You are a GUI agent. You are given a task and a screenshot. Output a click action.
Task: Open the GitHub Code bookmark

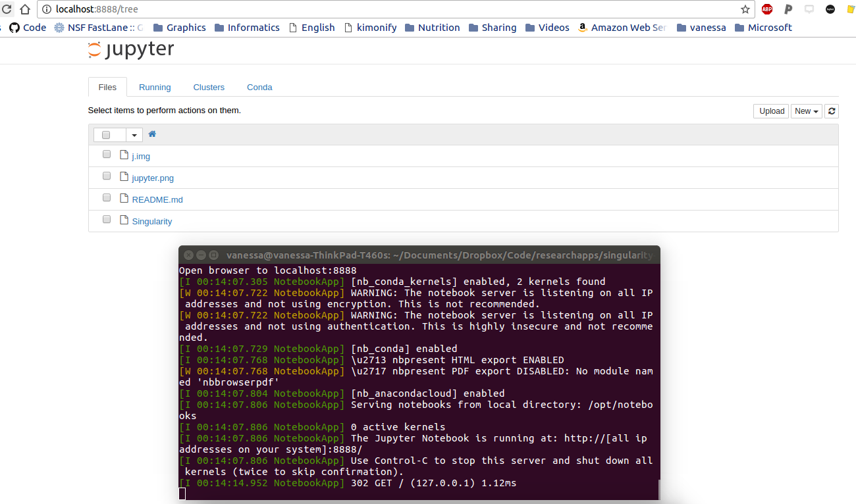[x=28, y=28]
